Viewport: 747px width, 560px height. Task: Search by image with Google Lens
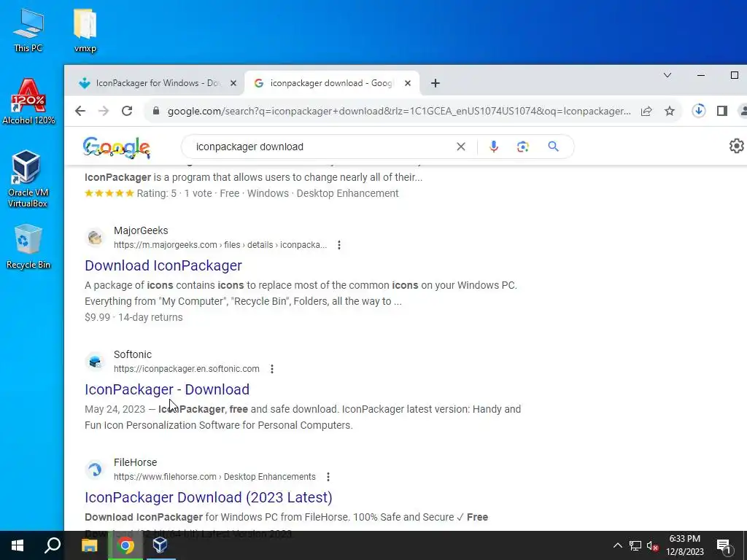[x=522, y=147]
